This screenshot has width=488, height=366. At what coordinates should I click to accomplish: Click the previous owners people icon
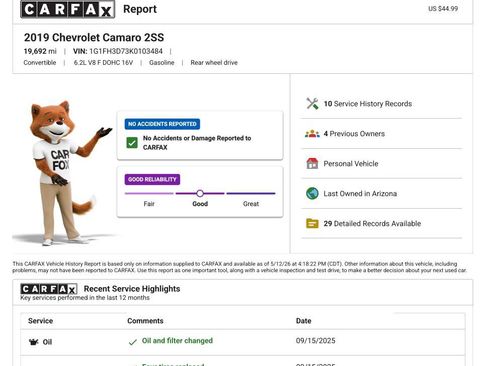pyautogui.click(x=312, y=134)
